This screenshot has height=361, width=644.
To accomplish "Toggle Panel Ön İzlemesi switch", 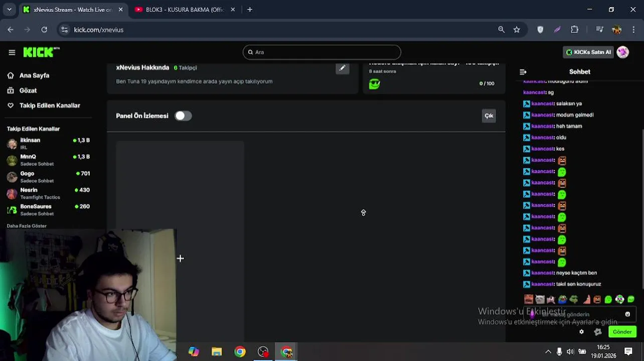I will coord(183,116).
